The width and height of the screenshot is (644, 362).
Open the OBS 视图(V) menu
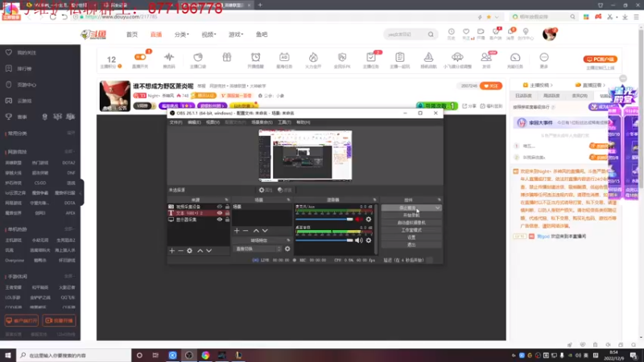point(213,122)
